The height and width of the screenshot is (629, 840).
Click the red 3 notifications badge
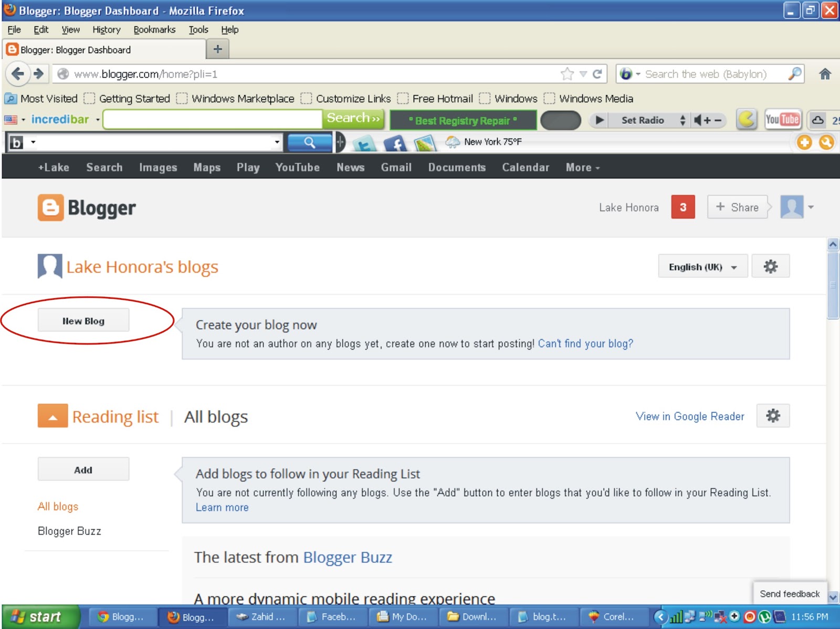tap(683, 207)
